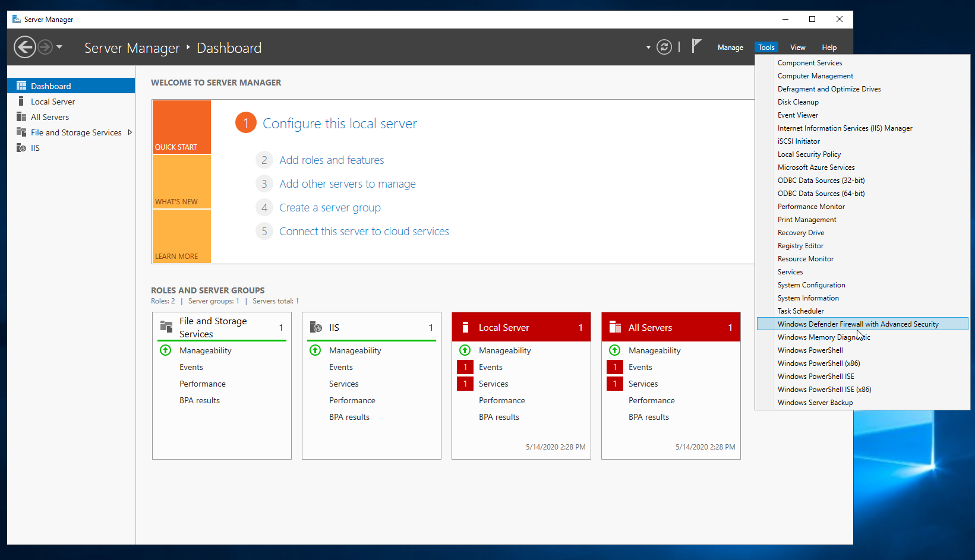Image resolution: width=975 pixels, height=560 pixels.
Task: Click the green manageability arrow on IIS tile
Action: click(315, 350)
